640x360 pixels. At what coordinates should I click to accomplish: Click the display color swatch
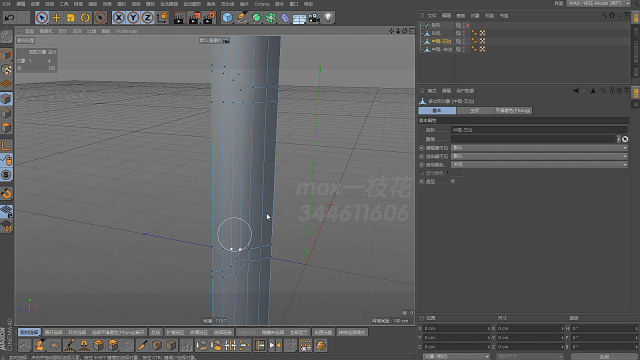click(456, 173)
